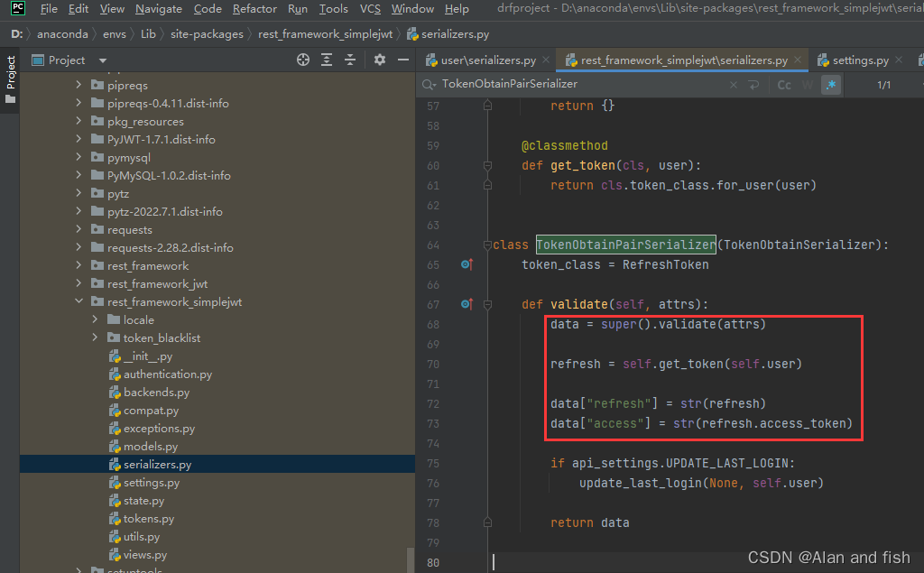The height and width of the screenshot is (573, 924).
Task: Close the user\serializers.py tab
Action: 546,60
